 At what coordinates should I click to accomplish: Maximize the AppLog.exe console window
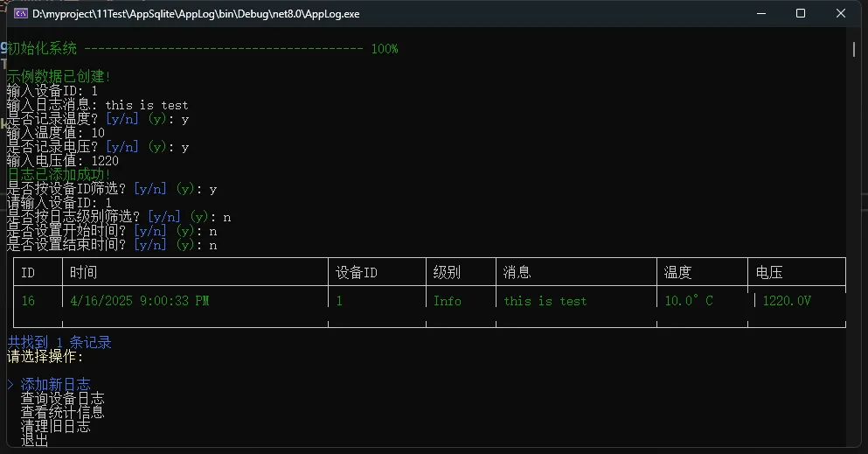[800, 14]
